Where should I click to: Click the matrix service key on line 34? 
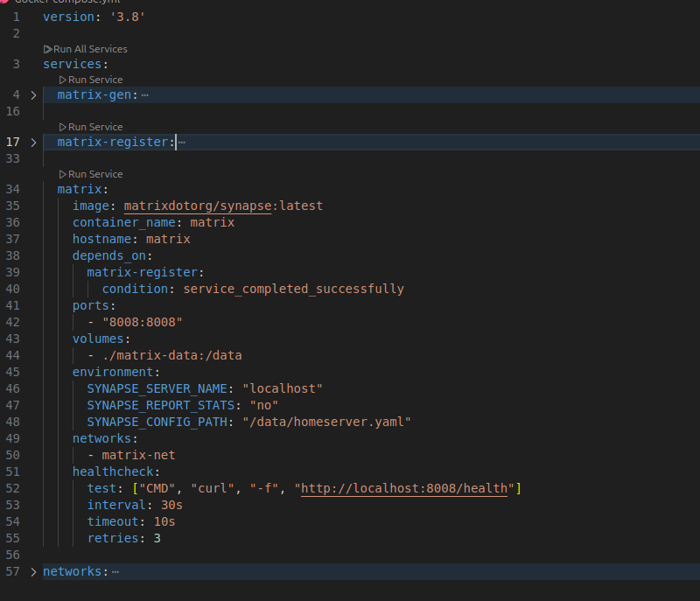pyautogui.click(x=80, y=189)
